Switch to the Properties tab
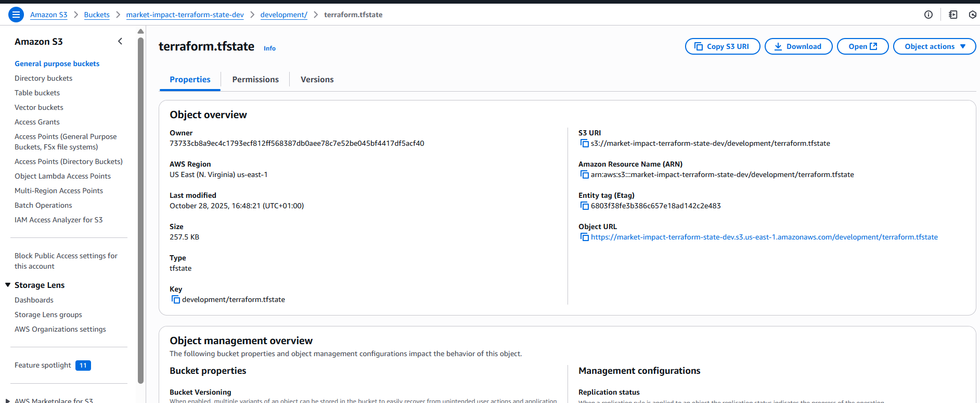The width and height of the screenshot is (980, 403). pyautogui.click(x=190, y=79)
